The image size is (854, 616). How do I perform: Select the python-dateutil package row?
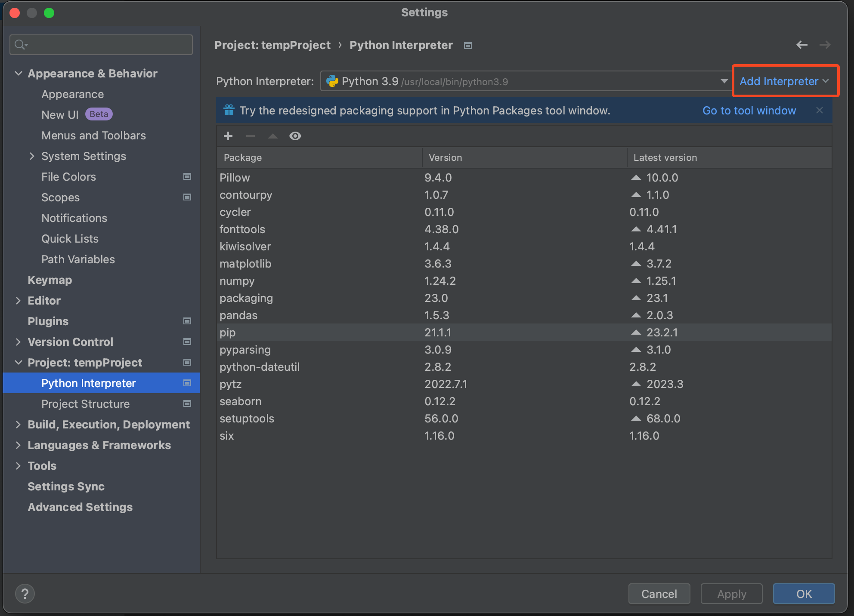[x=524, y=367]
